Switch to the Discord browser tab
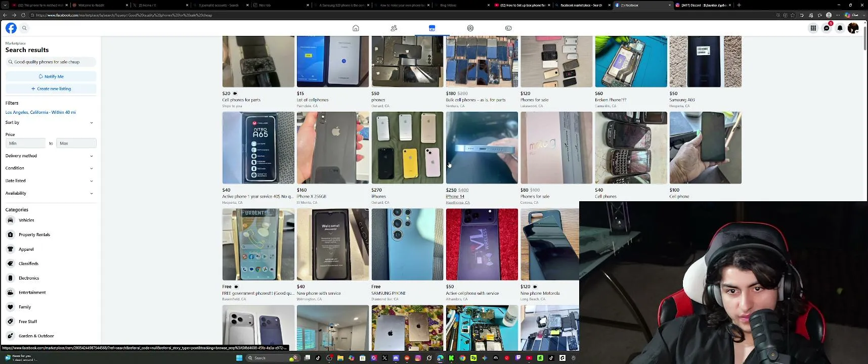This screenshot has height=364, width=868. 703,5
